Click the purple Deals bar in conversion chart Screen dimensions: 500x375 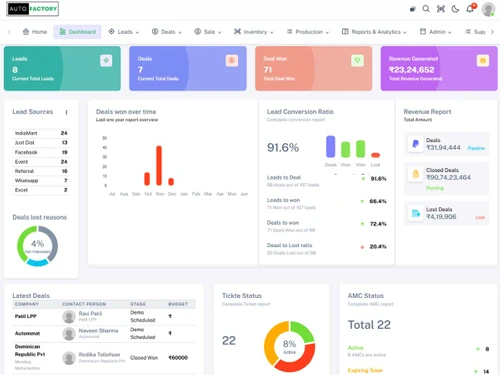pyautogui.click(x=330, y=146)
